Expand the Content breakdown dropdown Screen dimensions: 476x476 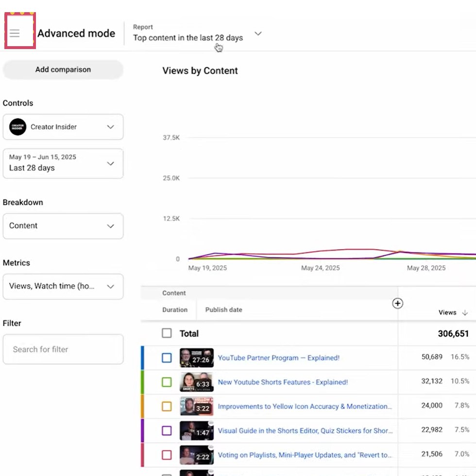pyautogui.click(x=63, y=226)
